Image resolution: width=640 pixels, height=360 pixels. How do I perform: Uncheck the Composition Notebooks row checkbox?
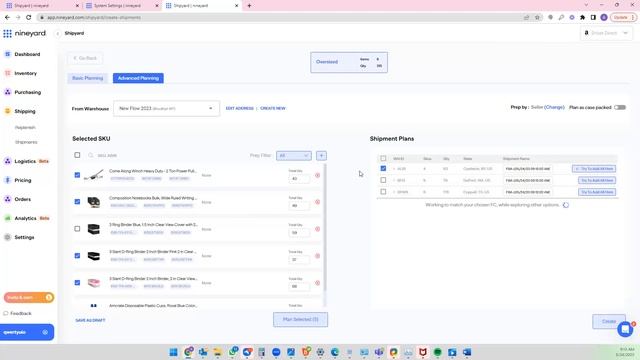pyautogui.click(x=77, y=202)
